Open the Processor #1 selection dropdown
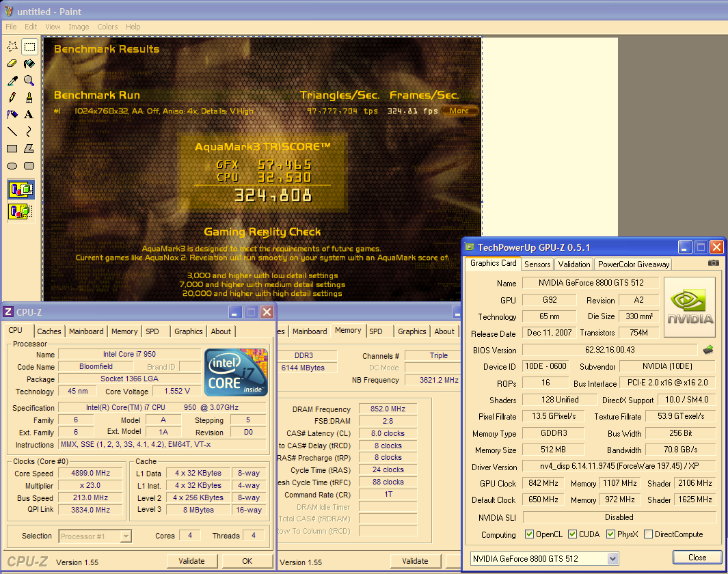Viewport: 728px width, 574px height. tap(126, 536)
